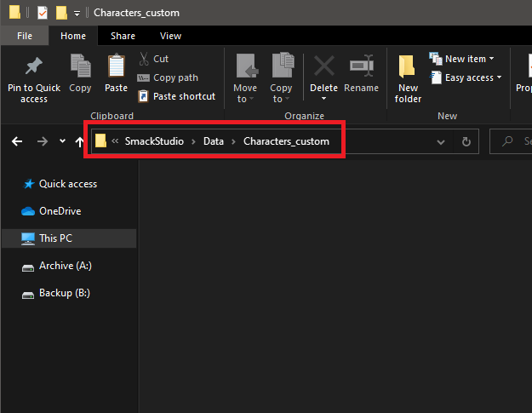This screenshot has width=532, height=413.
Task: Click into the search box
Action: 511,141
